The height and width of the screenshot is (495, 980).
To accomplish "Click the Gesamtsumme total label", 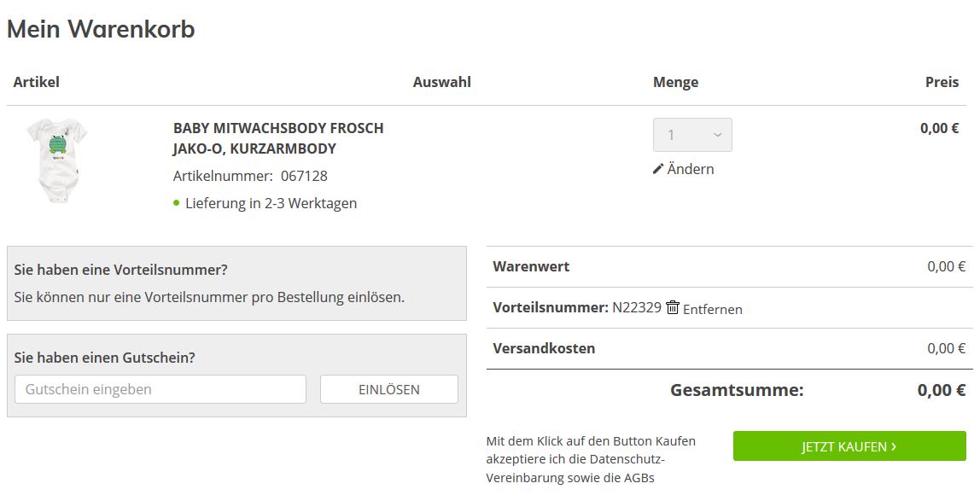I will tap(737, 390).
